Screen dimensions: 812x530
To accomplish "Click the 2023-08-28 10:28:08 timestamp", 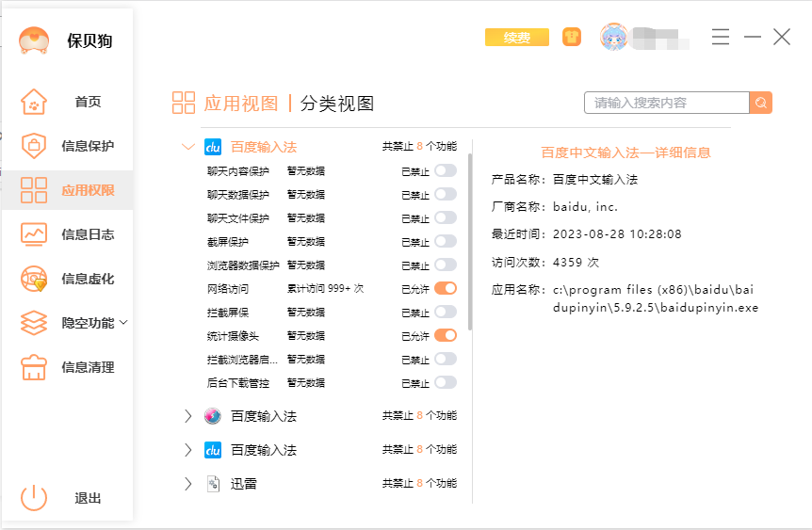I will [617, 234].
